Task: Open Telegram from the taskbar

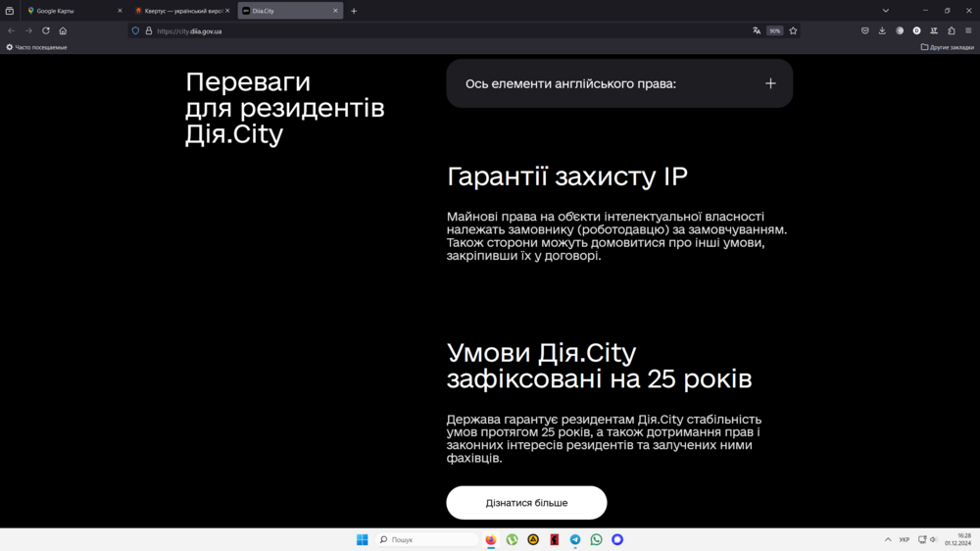Action: click(575, 540)
